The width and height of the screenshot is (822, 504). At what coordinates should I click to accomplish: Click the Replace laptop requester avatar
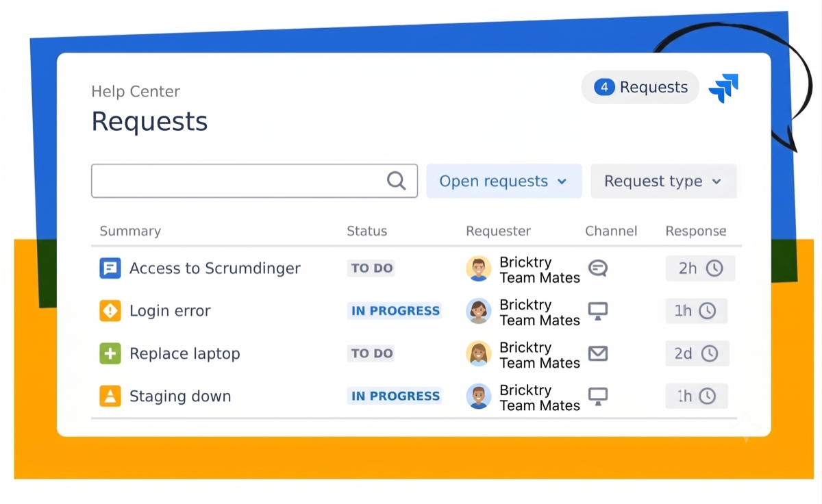[479, 354]
